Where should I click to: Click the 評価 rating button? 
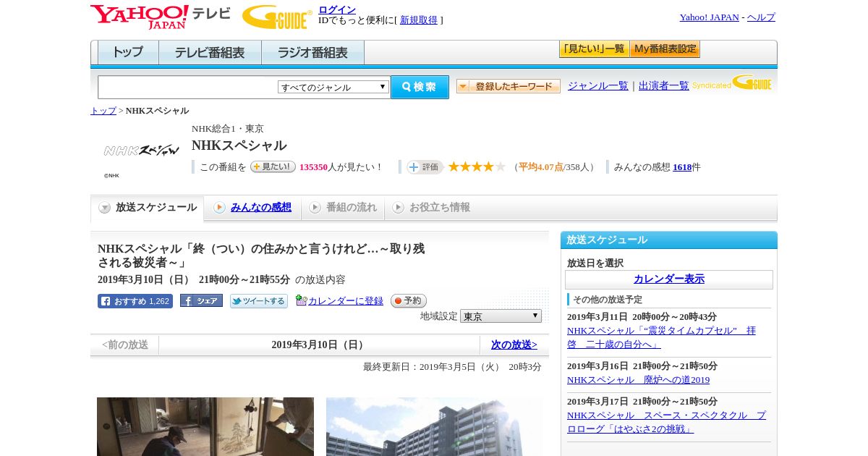point(425,167)
